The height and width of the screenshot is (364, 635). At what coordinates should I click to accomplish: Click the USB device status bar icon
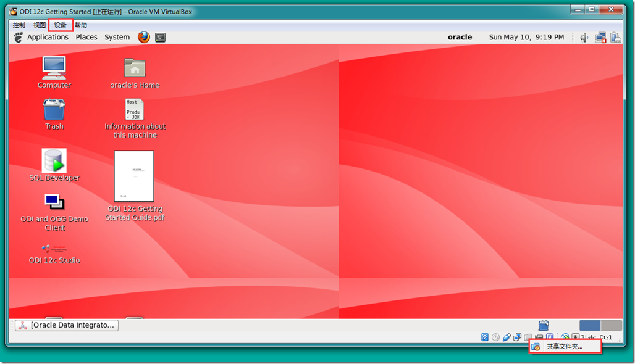coord(507,337)
